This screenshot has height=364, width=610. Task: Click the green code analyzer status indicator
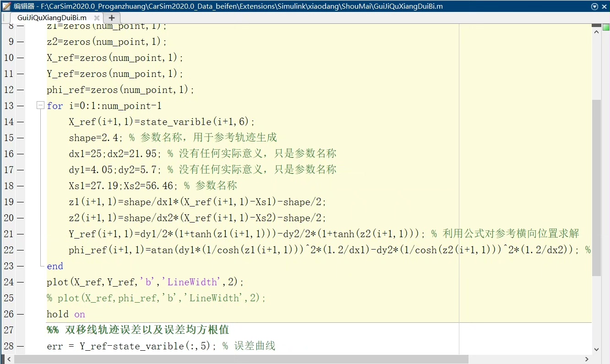(x=606, y=27)
